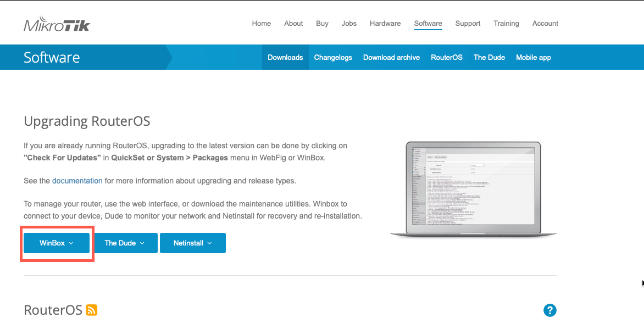Open the Support menu
This screenshot has width=644, height=318.
tap(468, 23)
